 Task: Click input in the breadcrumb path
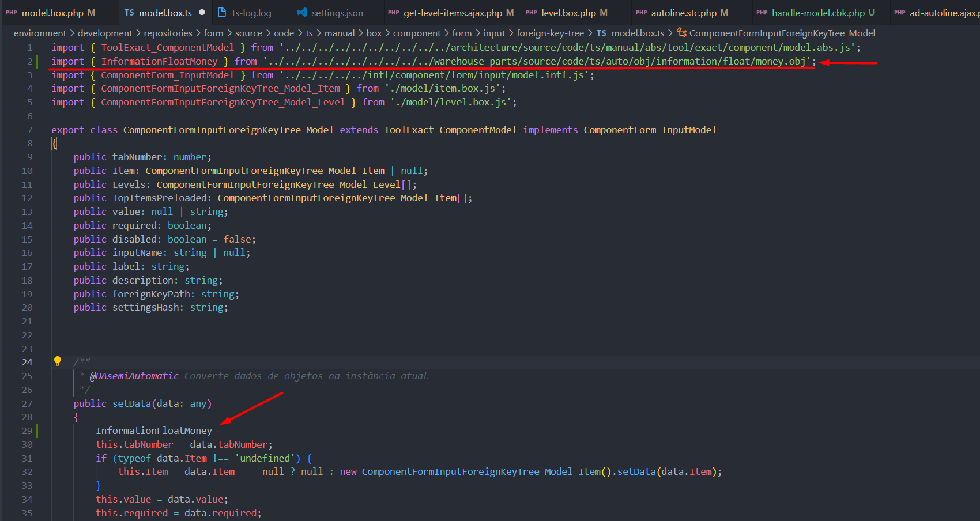494,33
